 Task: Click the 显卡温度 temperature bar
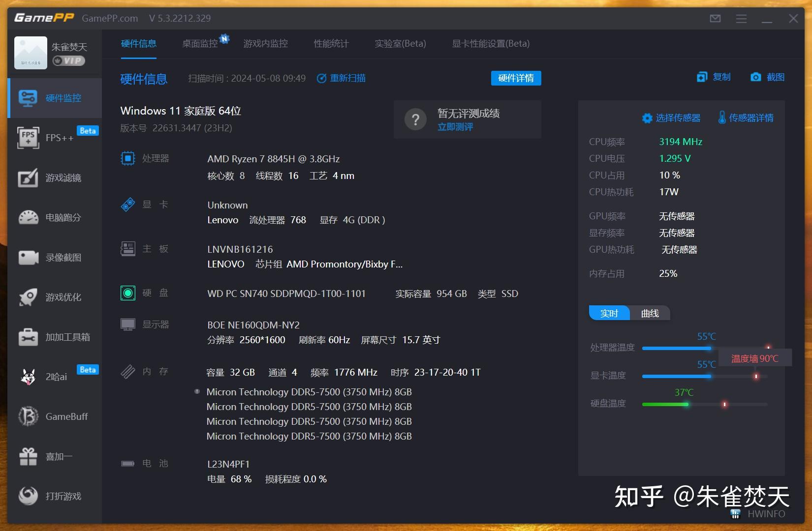pyautogui.click(x=705, y=376)
